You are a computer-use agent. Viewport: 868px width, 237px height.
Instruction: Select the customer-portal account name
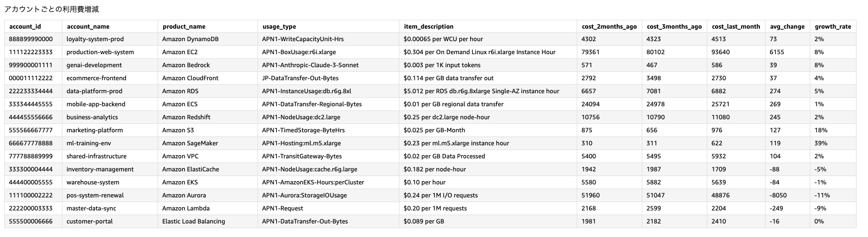[x=89, y=221]
